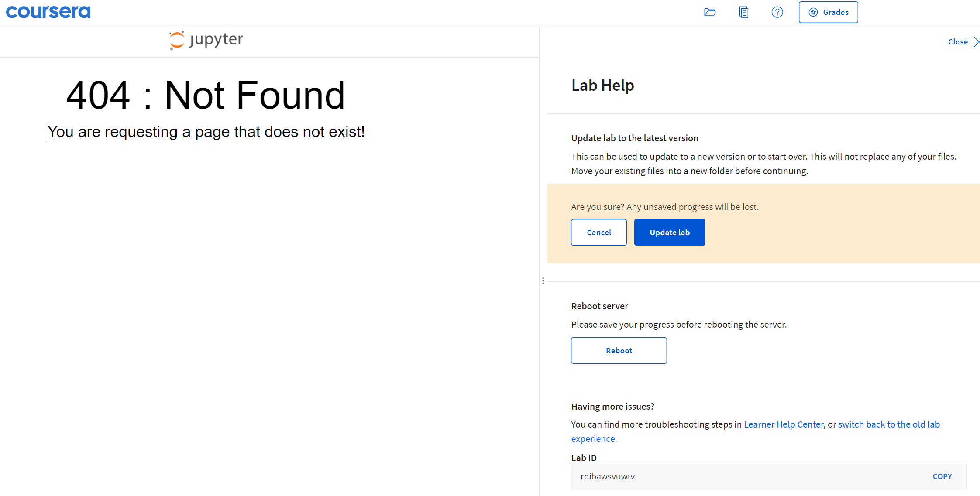980x496 pixels.
Task: Click the 404 Not Found heading
Action: [x=206, y=95]
